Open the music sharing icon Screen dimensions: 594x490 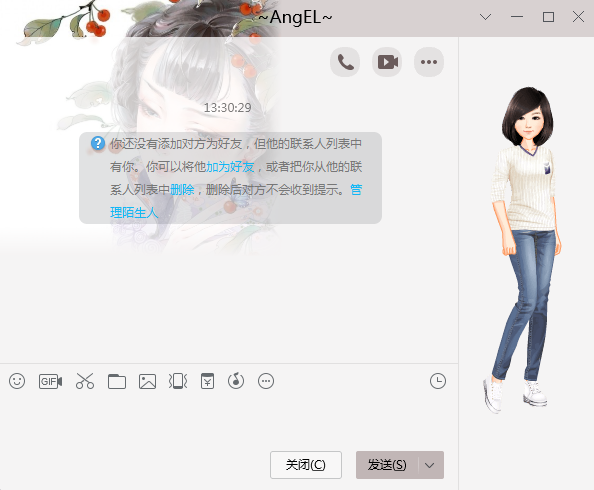236,381
